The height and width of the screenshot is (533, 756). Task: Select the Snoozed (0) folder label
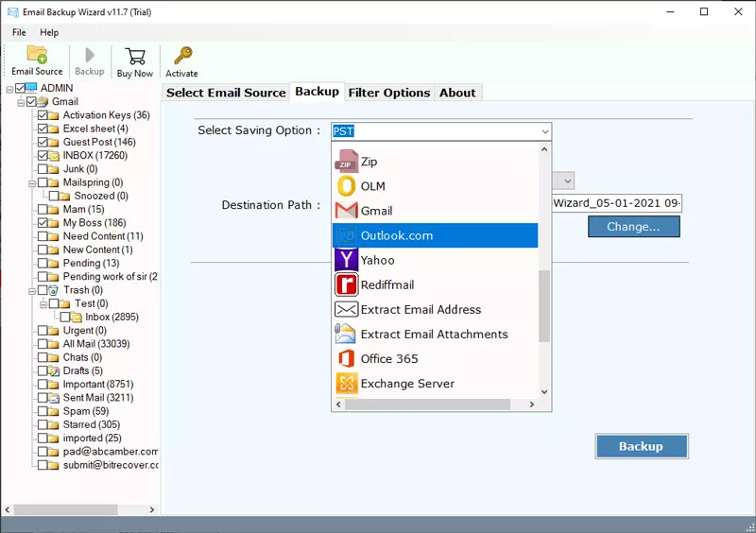(x=101, y=196)
